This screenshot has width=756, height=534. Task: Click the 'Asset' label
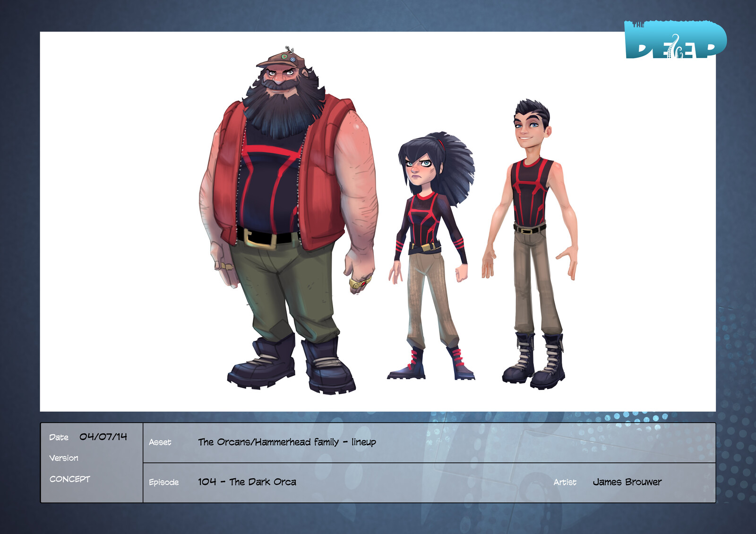point(160,442)
